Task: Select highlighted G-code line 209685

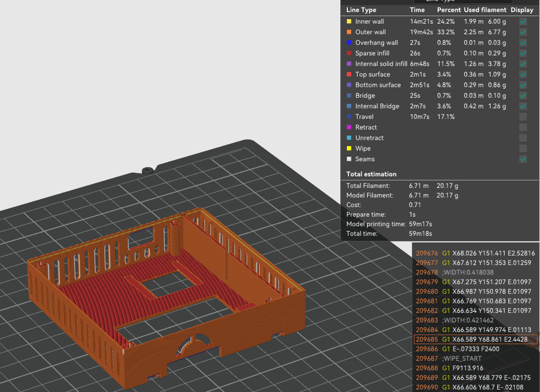Action: [x=475, y=339]
